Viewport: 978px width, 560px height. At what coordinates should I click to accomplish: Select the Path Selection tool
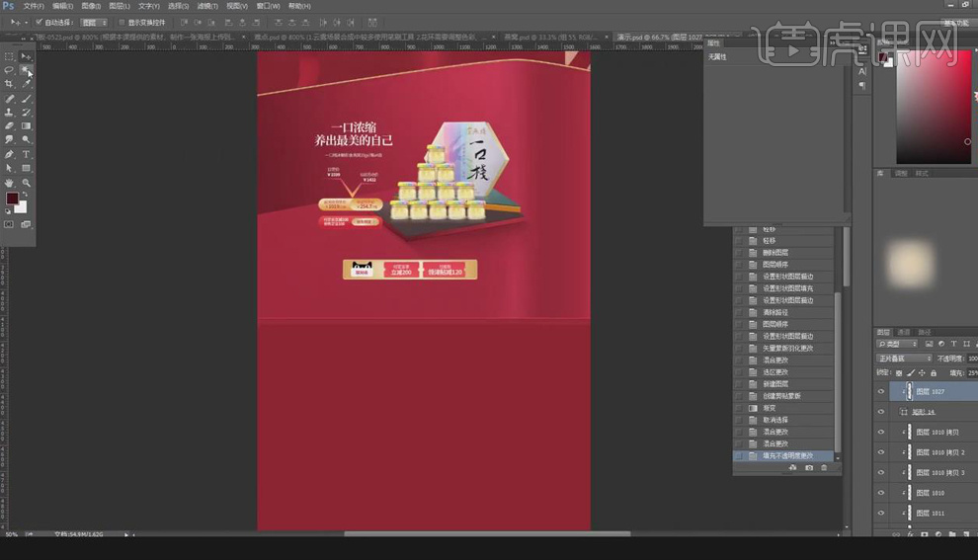tap(9, 168)
